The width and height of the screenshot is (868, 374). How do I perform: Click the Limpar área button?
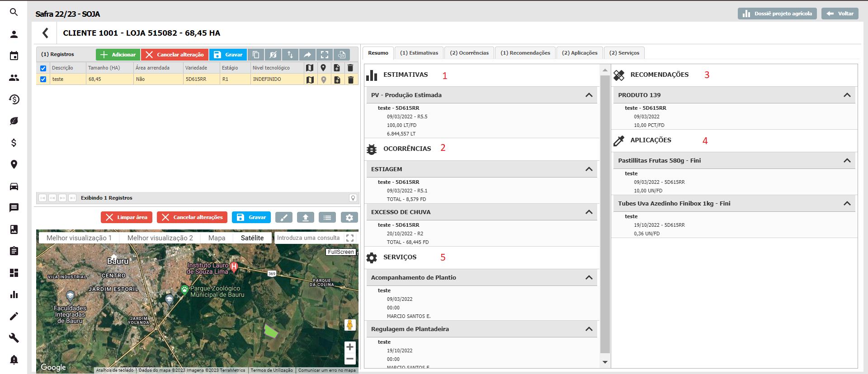[127, 217]
